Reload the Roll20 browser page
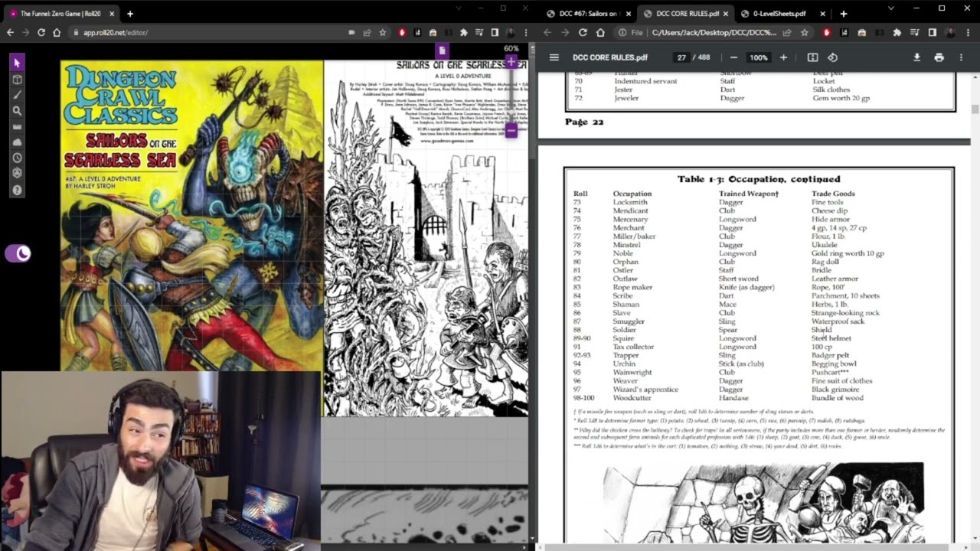 coord(41,32)
